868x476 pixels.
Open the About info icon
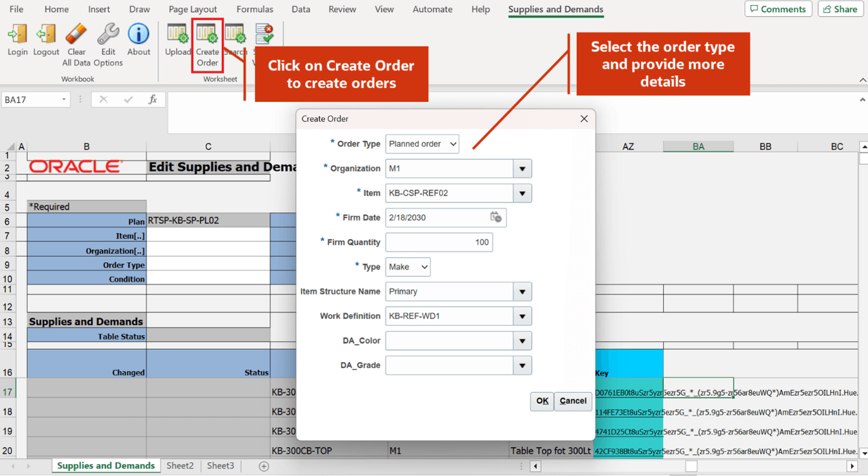point(138,35)
